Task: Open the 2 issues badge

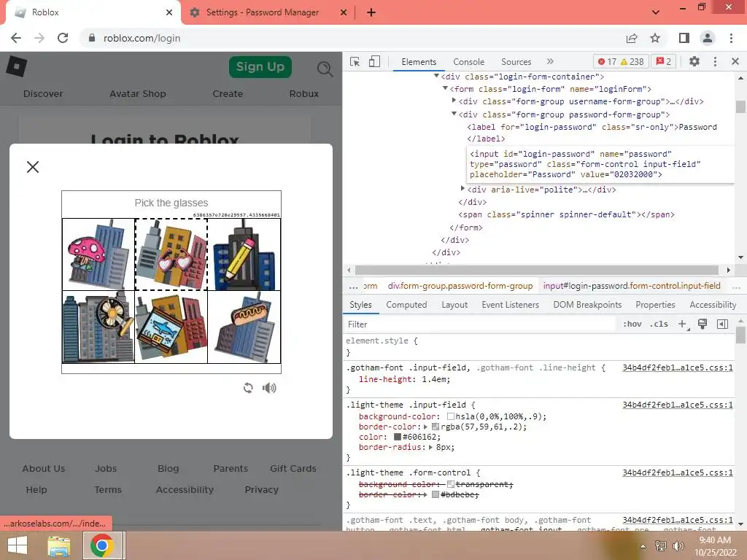Action: click(x=664, y=61)
